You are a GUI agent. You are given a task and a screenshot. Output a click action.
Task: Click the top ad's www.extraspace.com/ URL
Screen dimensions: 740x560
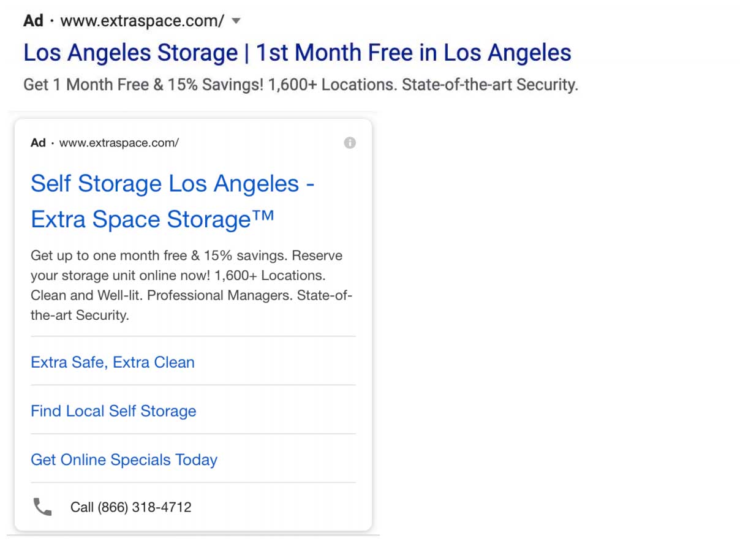point(143,21)
